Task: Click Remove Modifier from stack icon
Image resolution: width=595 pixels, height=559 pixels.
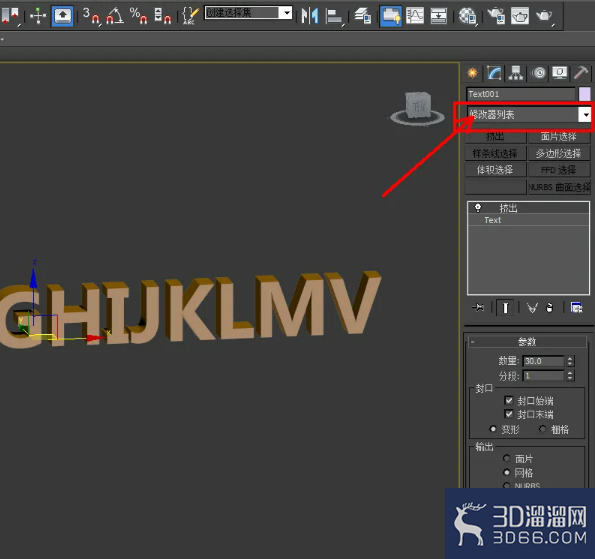Action: pyautogui.click(x=549, y=308)
